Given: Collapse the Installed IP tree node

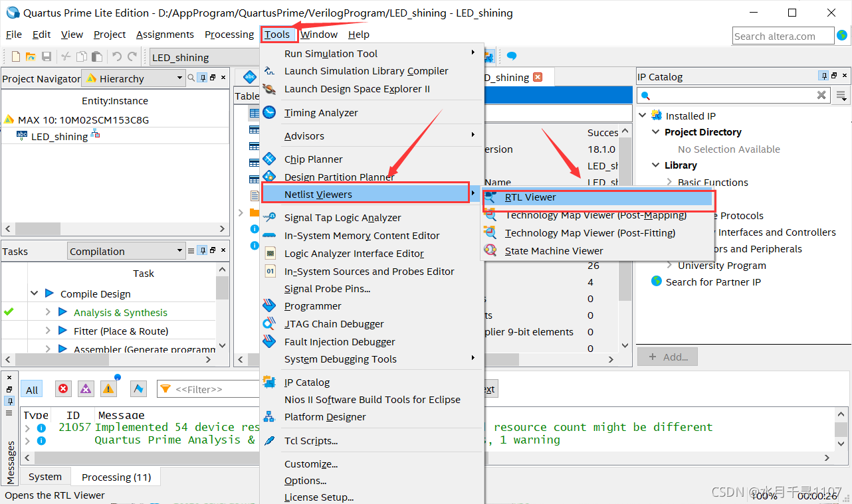Looking at the screenshot, I should pyautogui.click(x=643, y=116).
